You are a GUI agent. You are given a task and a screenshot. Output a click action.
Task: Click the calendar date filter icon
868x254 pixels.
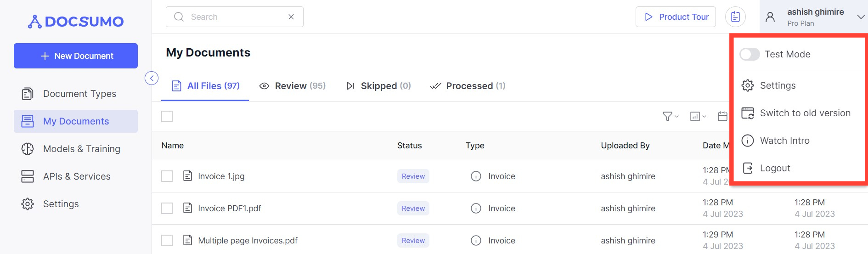(722, 116)
